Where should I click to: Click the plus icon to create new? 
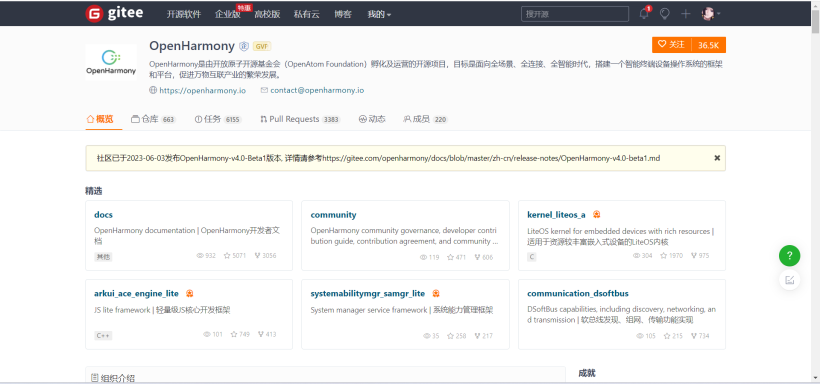(686, 14)
